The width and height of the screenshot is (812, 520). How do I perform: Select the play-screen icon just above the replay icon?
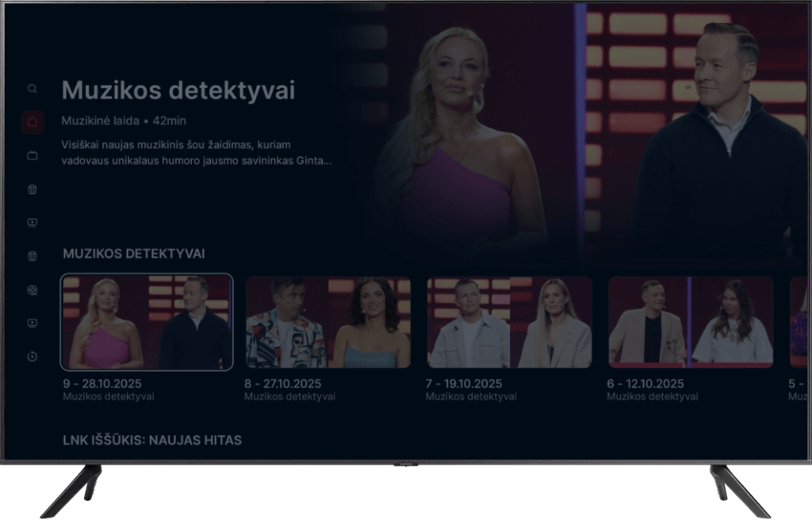pyautogui.click(x=33, y=323)
